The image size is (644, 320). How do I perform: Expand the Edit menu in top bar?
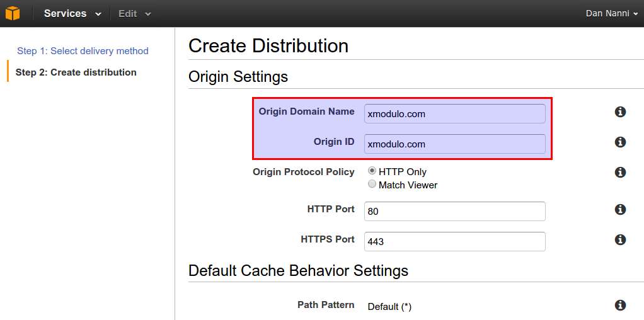(x=135, y=14)
